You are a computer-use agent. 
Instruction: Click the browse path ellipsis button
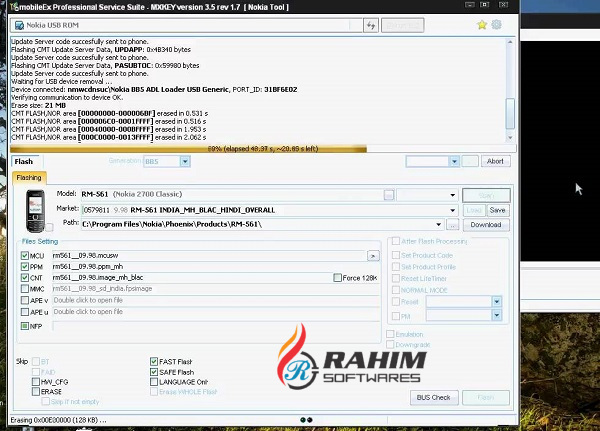coord(452,225)
